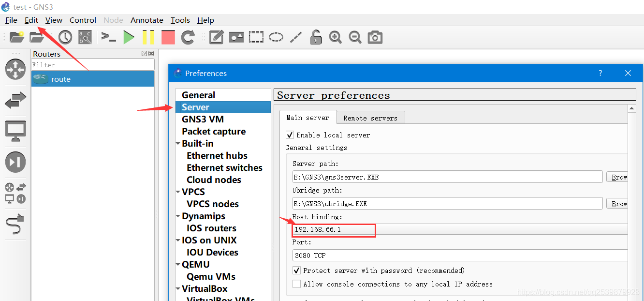Select the Add a link cable icon
This screenshot has height=301, width=644.
(x=15, y=224)
